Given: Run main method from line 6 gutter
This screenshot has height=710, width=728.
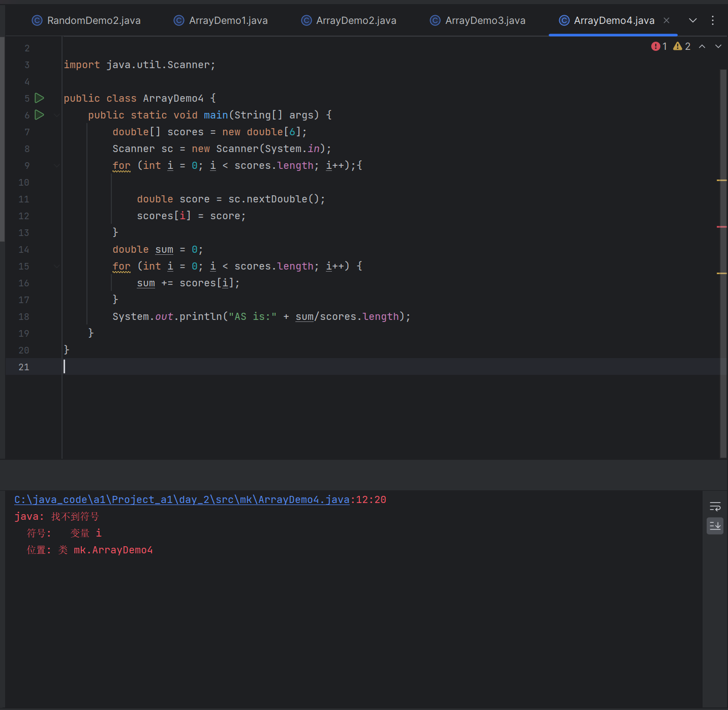Looking at the screenshot, I should pos(39,115).
